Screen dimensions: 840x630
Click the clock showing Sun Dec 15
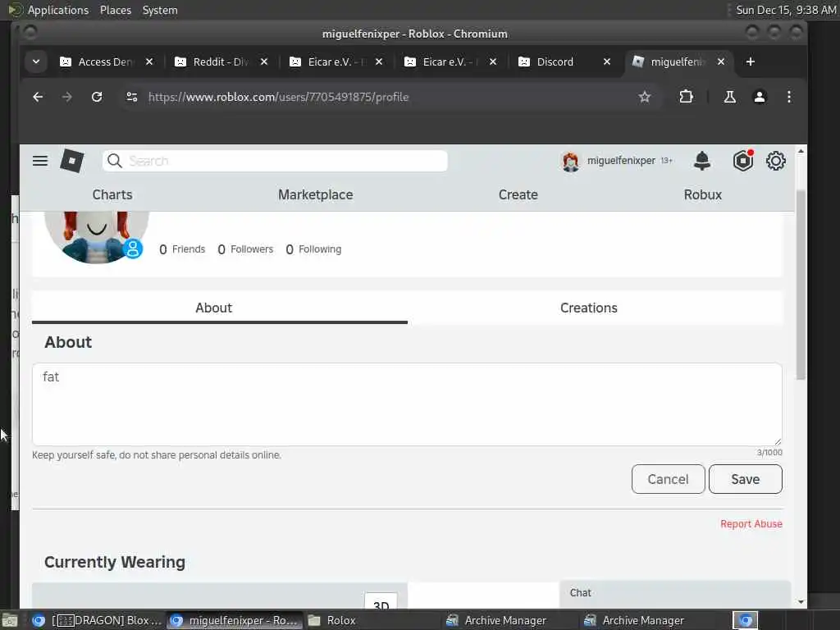786,10
